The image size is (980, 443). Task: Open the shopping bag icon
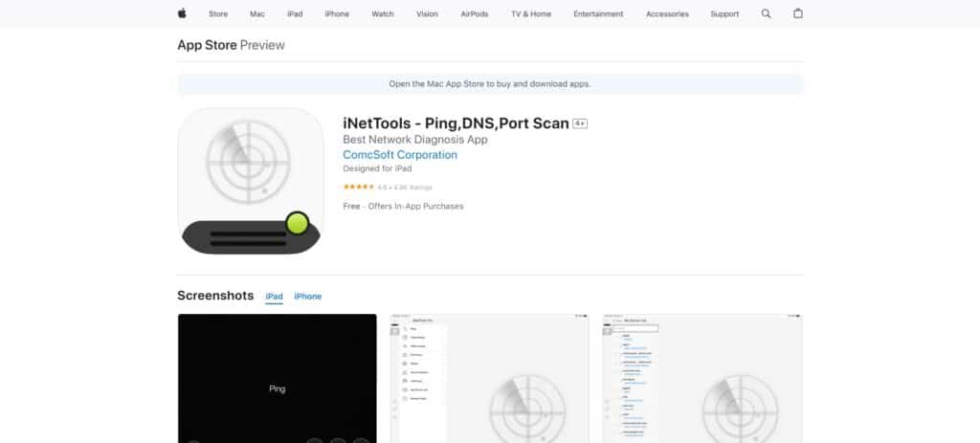click(x=798, y=13)
